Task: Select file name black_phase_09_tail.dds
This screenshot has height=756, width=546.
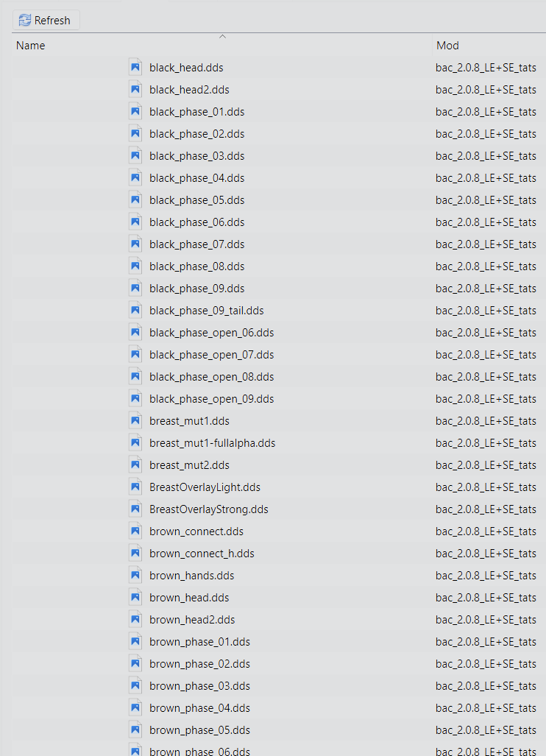Action: 207,311
